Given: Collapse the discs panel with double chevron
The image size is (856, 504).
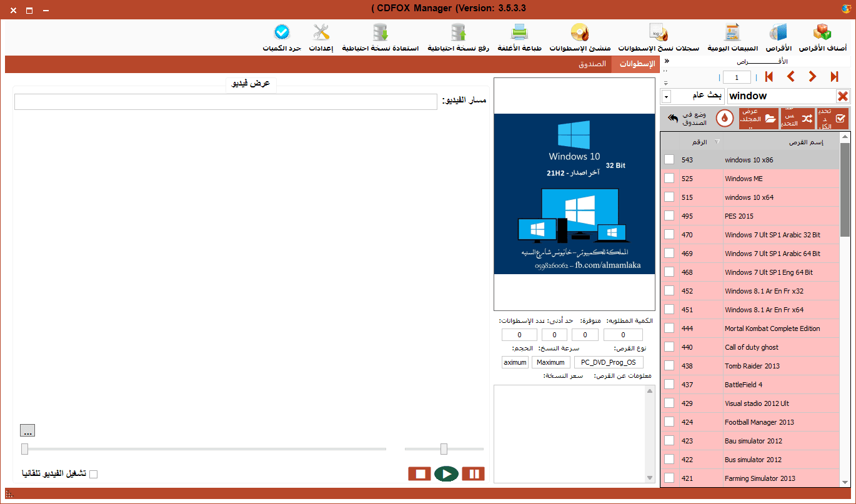Looking at the screenshot, I should pyautogui.click(x=666, y=61).
